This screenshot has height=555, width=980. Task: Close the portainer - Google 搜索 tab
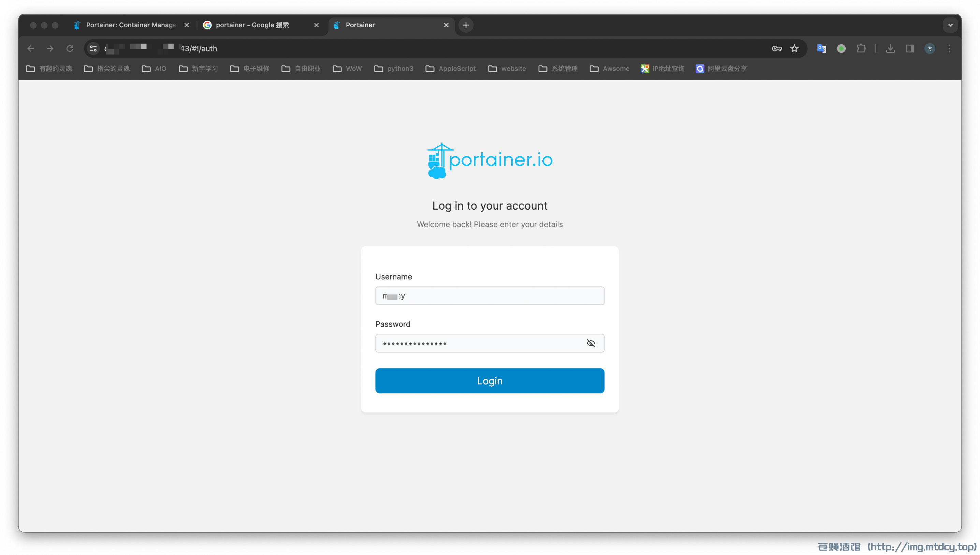(317, 25)
